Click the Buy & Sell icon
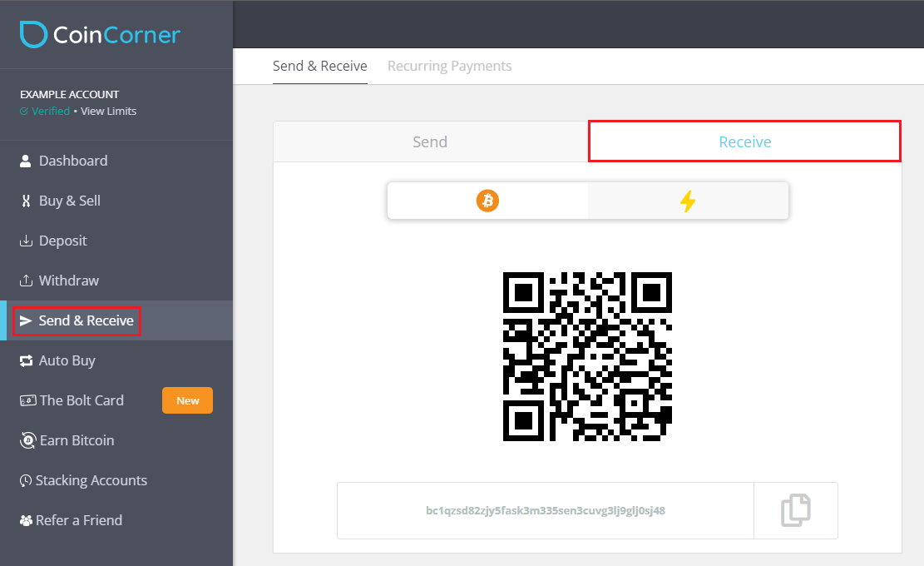Screen dimensions: 924x566 tap(26, 201)
